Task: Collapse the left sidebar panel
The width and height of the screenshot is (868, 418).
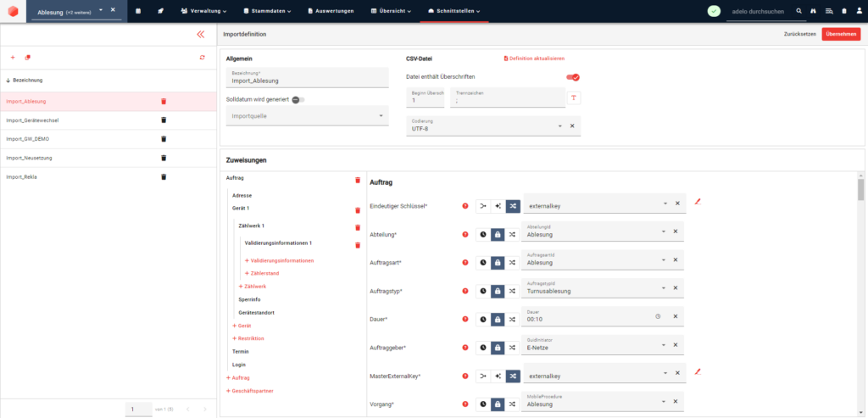Action: click(200, 35)
